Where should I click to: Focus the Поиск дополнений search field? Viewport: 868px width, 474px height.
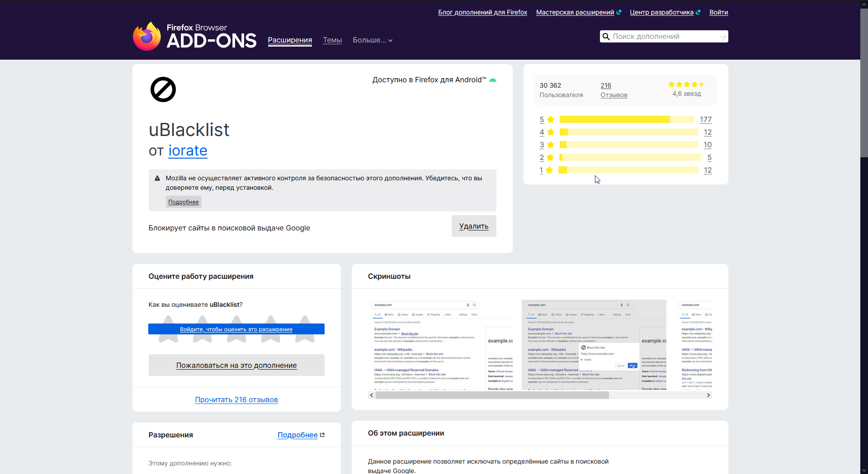point(664,37)
